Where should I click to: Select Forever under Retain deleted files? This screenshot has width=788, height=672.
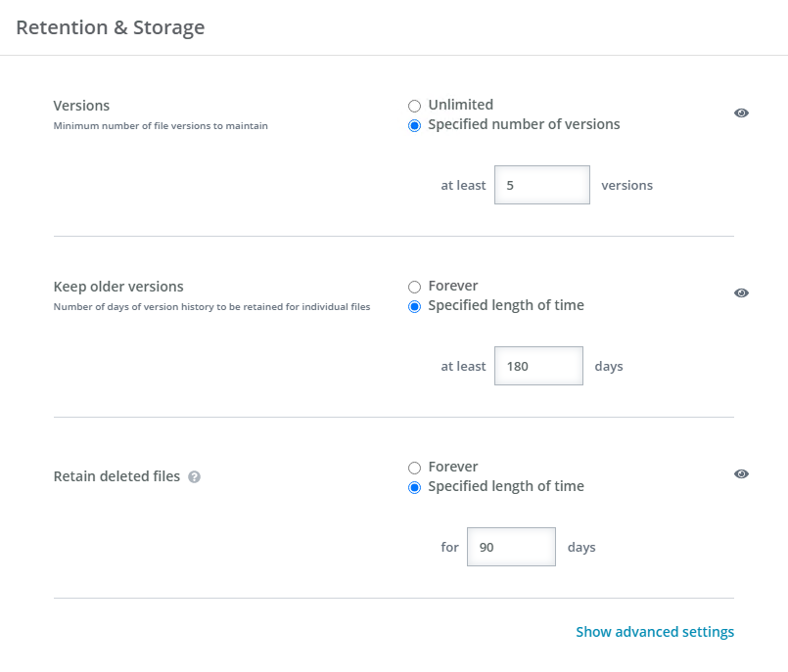click(414, 469)
